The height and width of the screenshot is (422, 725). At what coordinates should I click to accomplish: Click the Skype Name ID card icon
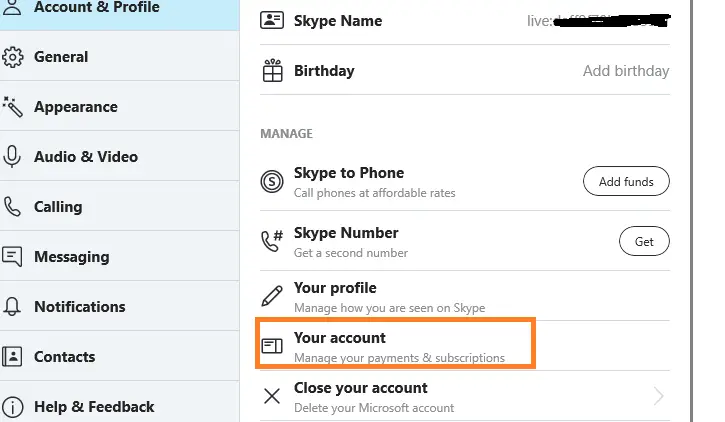click(272, 20)
